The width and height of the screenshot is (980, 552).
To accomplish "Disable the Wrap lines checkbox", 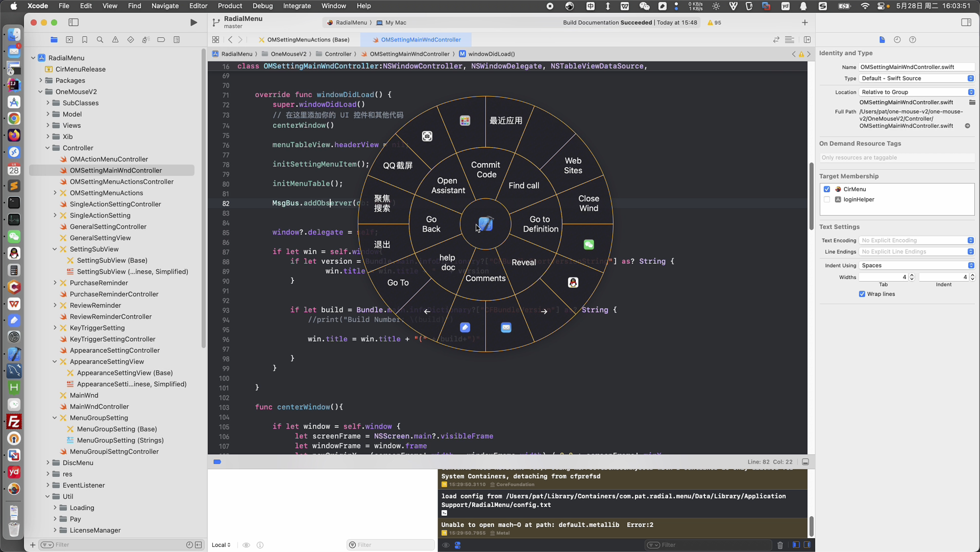I will tap(862, 294).
